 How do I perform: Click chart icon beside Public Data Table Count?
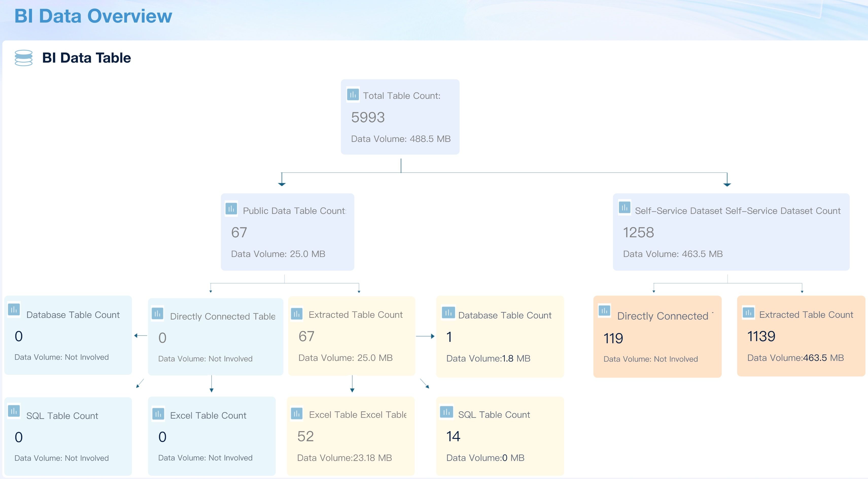(x=231, y=209)
